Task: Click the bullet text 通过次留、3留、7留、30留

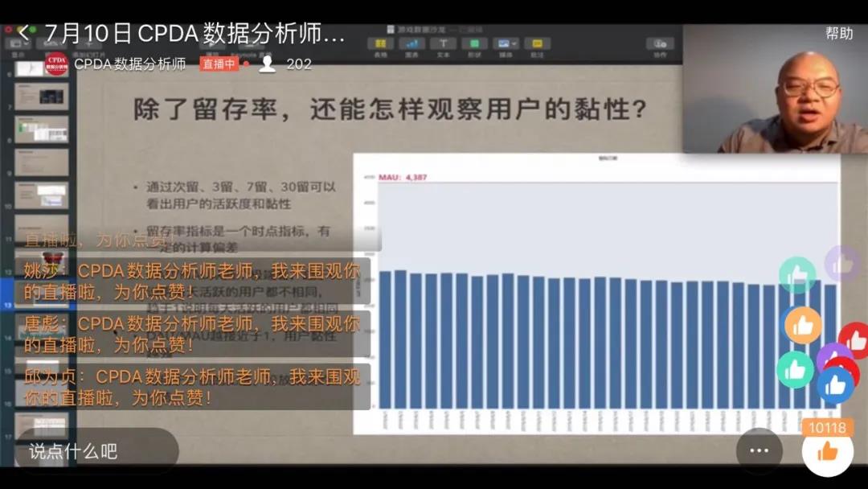Action: coord(240,195)
